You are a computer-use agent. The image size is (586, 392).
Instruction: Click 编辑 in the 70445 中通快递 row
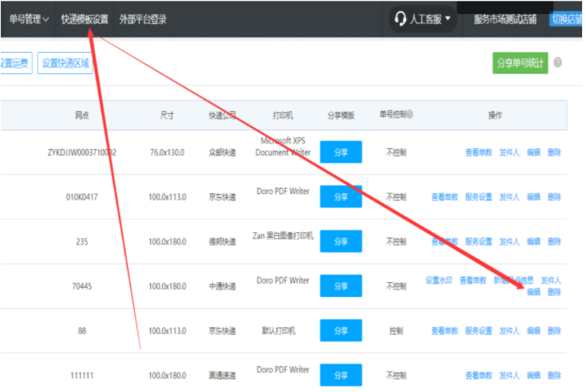coord(533,291)
